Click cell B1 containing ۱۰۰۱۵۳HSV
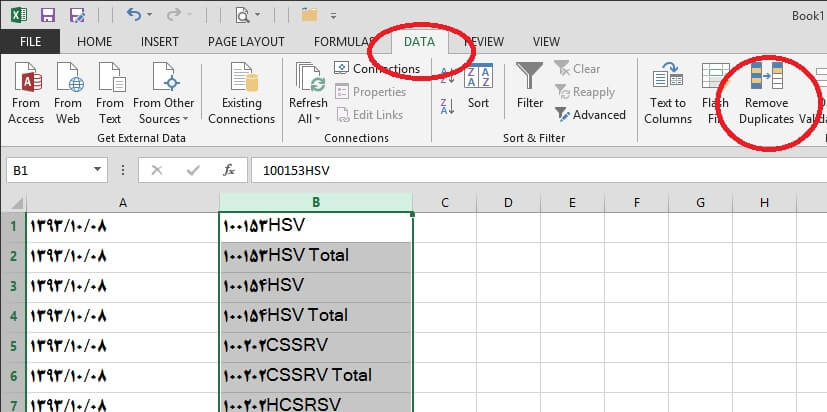The image size is (827, 412). [x=315, y=227]
